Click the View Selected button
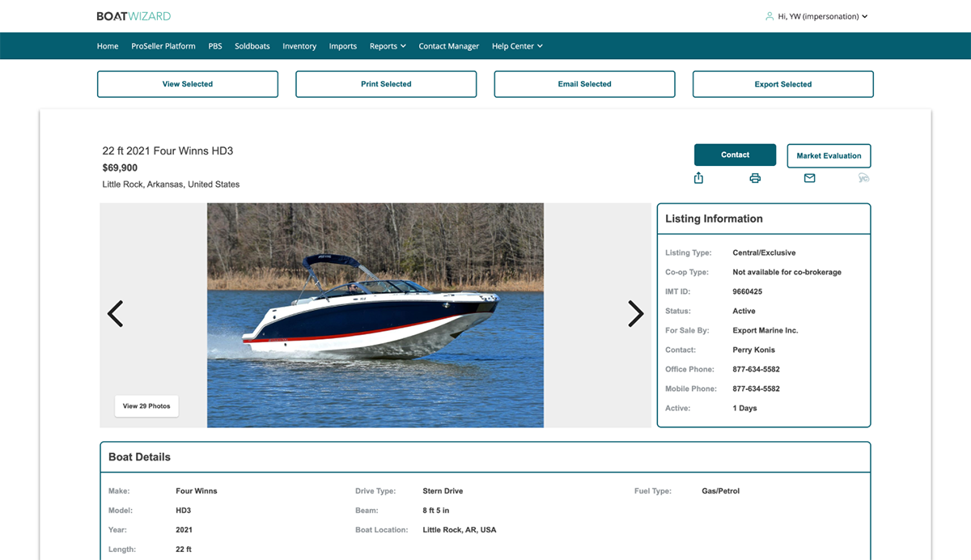The image size is (971, 560). [x=188, y=84]
